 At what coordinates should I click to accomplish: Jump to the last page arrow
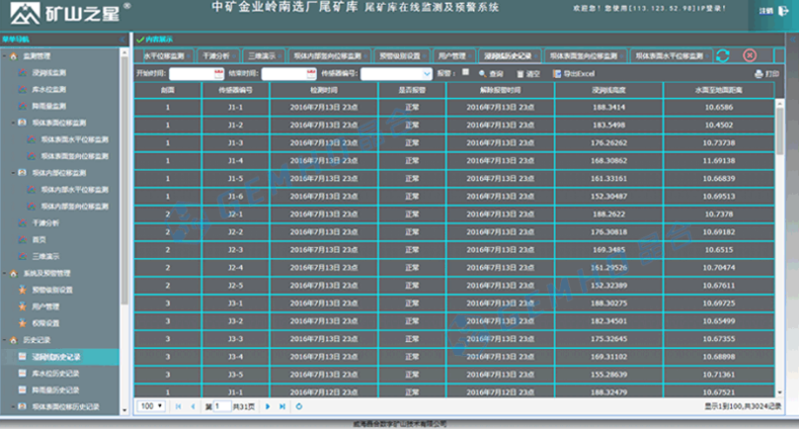[x=282, y=407]
